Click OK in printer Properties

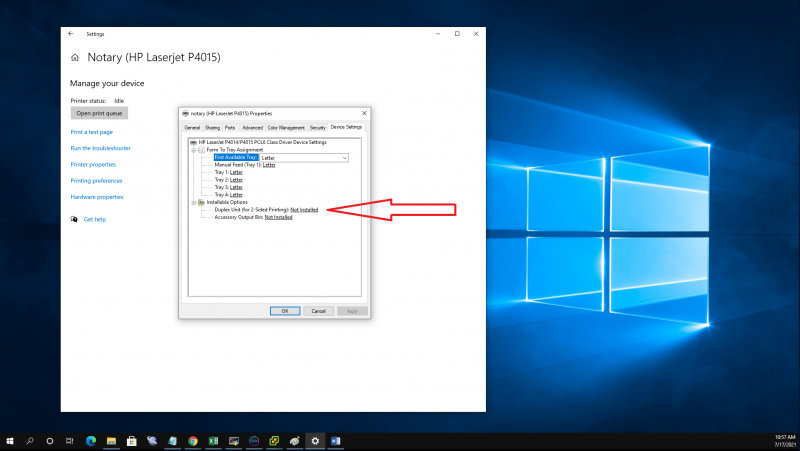[285, 311]
